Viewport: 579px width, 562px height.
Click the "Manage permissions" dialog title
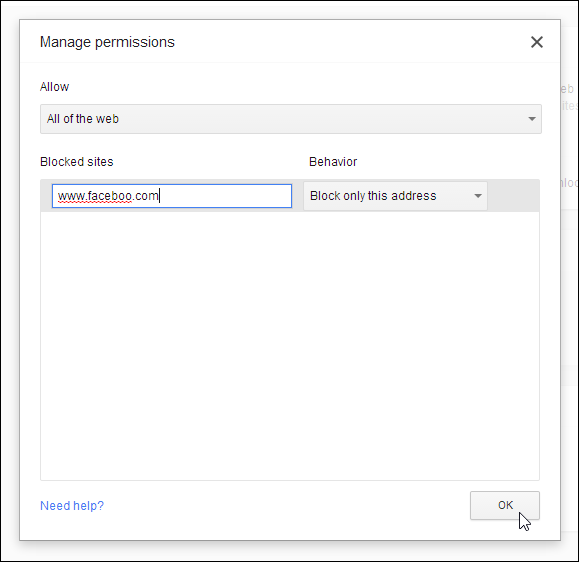tap(107, 42)
